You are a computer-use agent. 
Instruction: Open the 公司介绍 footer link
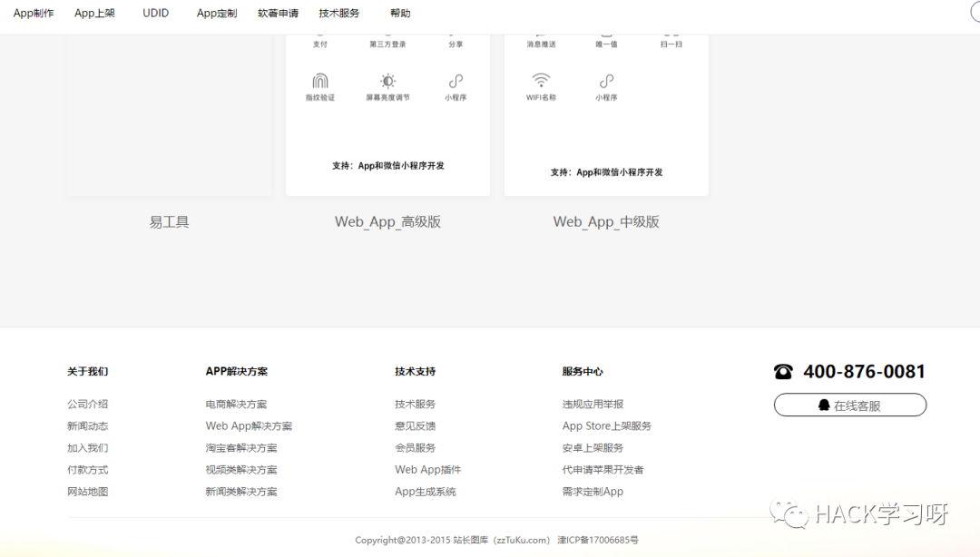click(x=87, y=405)
